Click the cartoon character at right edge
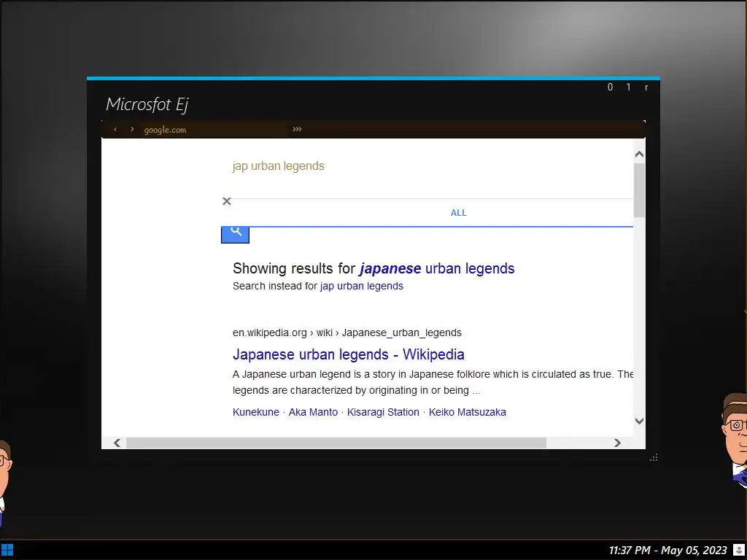The height and width of the screenshot is (560, 747). [x=734, y=440]
